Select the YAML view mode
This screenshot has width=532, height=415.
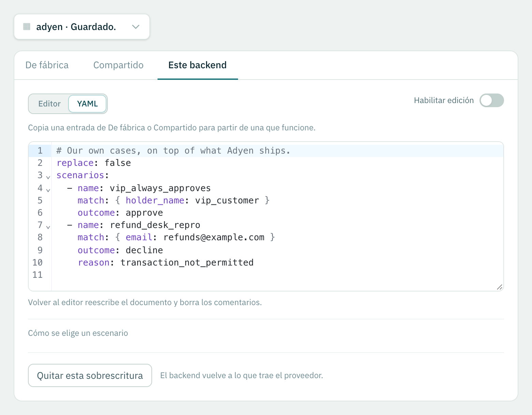[x=87, y=104]
